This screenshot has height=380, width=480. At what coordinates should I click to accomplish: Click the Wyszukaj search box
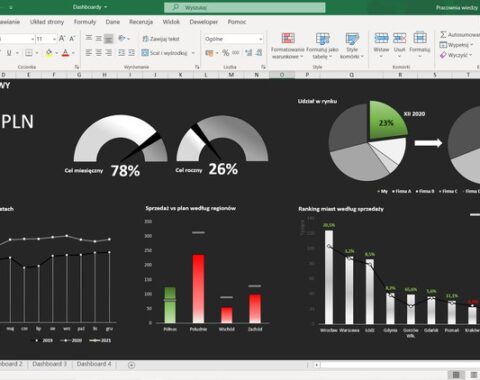pyautogui.click(x=245, y=7)
